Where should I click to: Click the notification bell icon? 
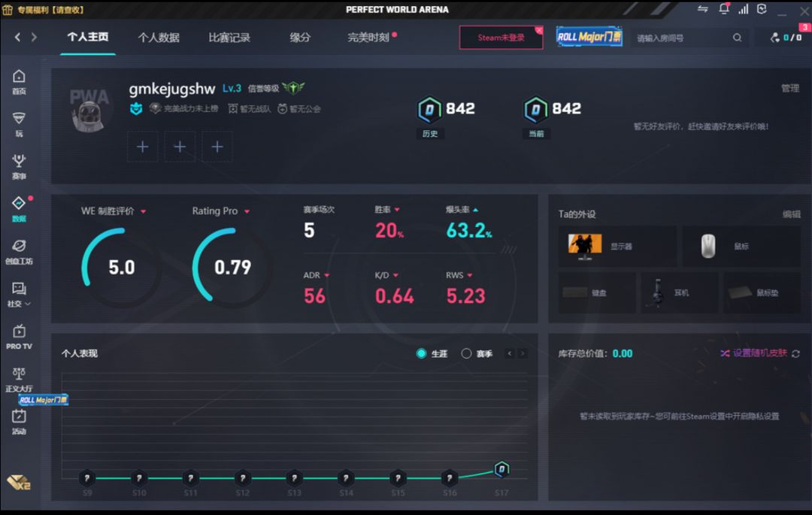pyautogui.click(x=724, y=9)
